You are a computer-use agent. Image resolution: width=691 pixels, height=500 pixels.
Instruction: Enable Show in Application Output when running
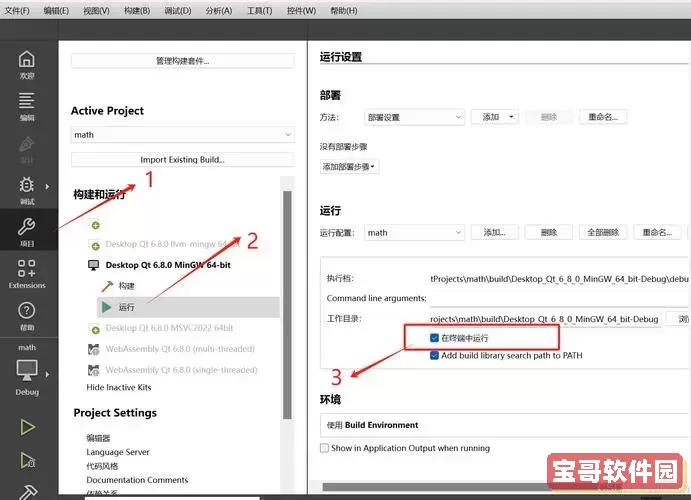[324, 448]
